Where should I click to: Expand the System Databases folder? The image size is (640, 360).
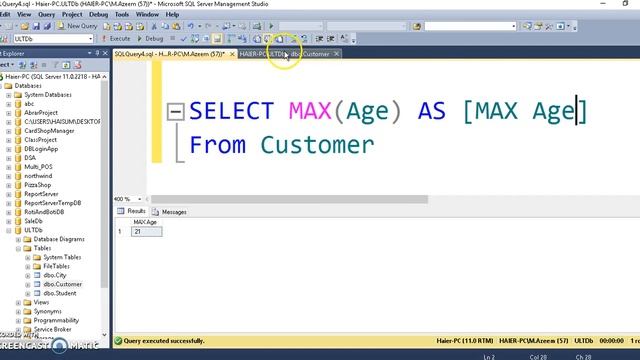click(x=9, y=95)
